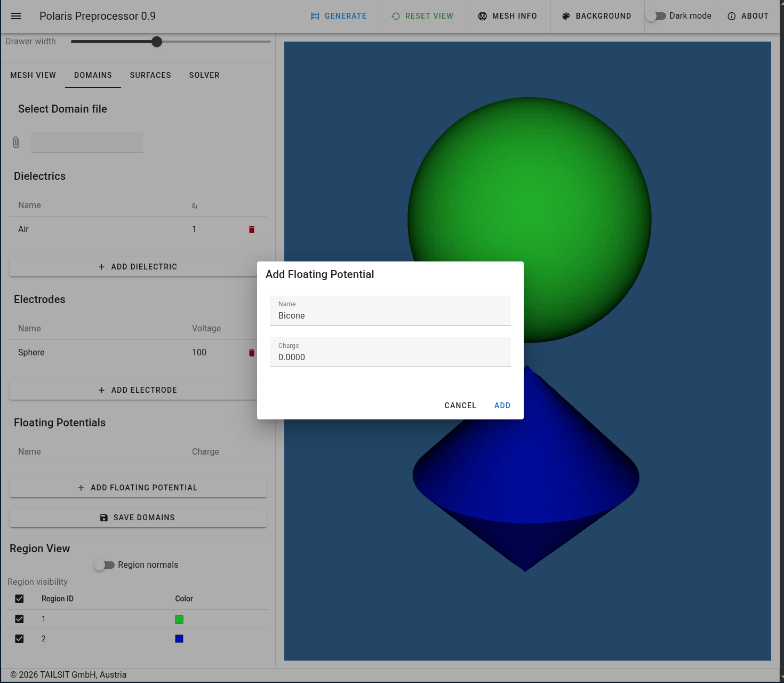Open Mesh Info panel
Image resolution: width=784 pixels, height=683 pixels.
pos(508,16)
